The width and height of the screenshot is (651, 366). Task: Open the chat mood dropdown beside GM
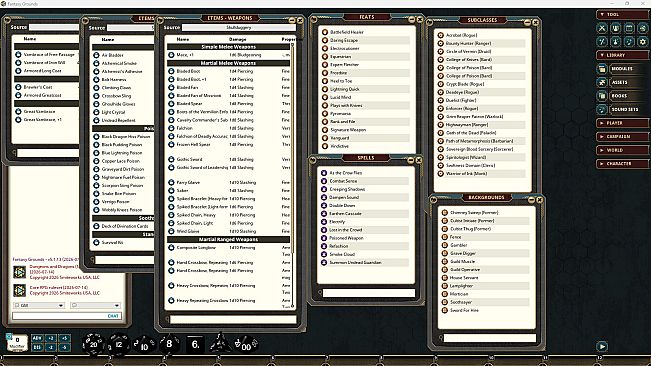[95, 305]
